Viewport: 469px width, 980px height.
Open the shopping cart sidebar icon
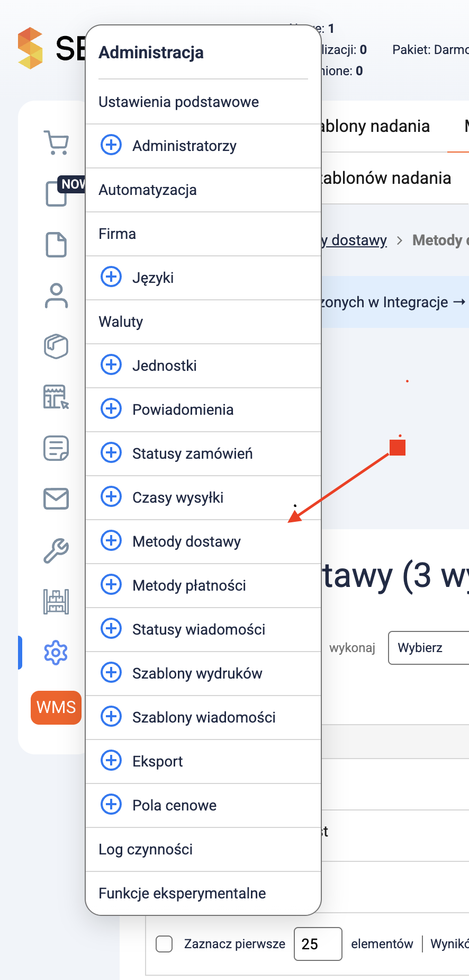point(56,143)
